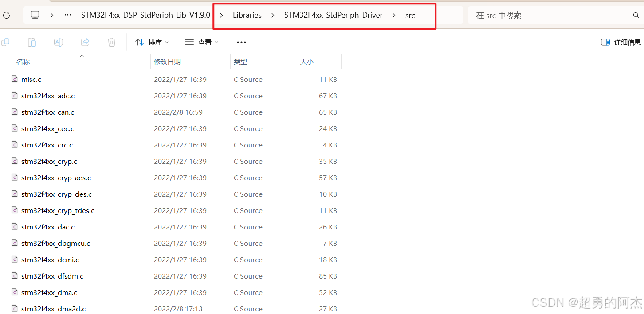Select the file name stm32f4xx_cec.c

(47, 129)
